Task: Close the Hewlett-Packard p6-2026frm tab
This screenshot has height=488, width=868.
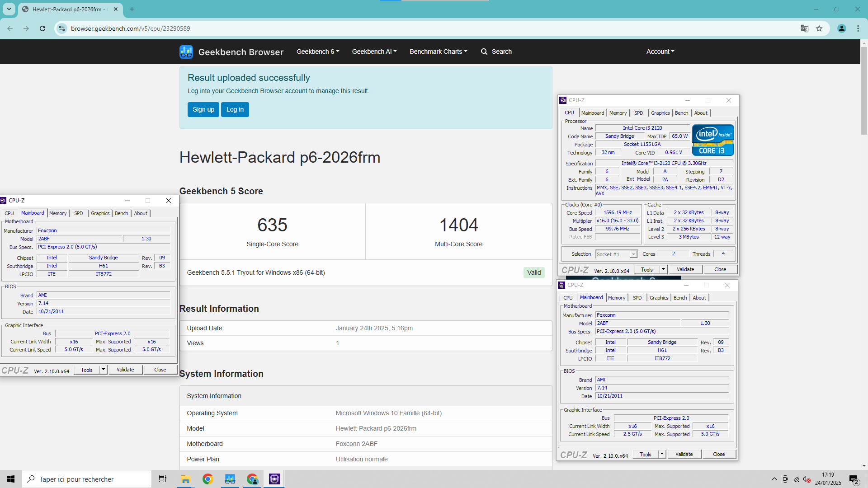Action: tap(116, 9)
